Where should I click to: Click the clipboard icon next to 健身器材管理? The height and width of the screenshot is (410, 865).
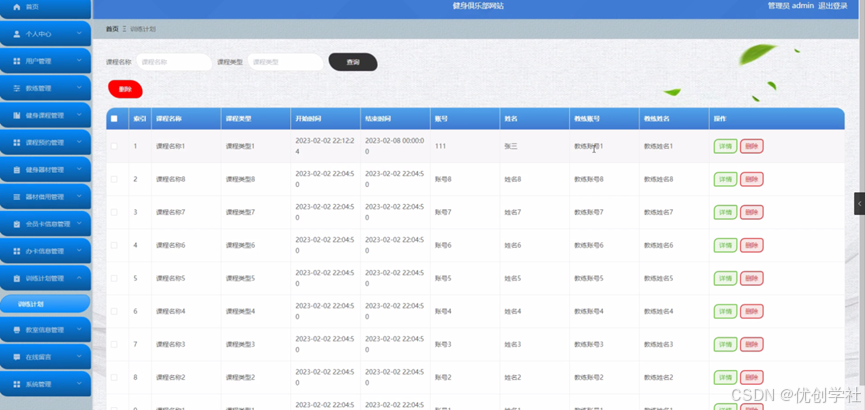[16, 169]
